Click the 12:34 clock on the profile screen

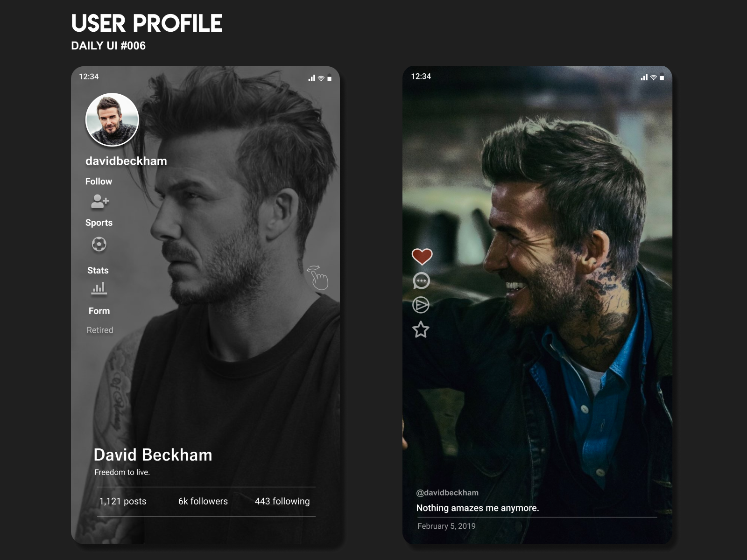89,77
